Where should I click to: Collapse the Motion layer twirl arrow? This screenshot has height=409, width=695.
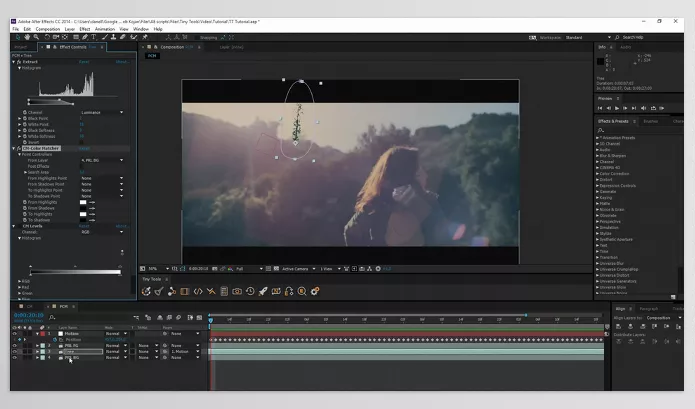click(37, 334)
